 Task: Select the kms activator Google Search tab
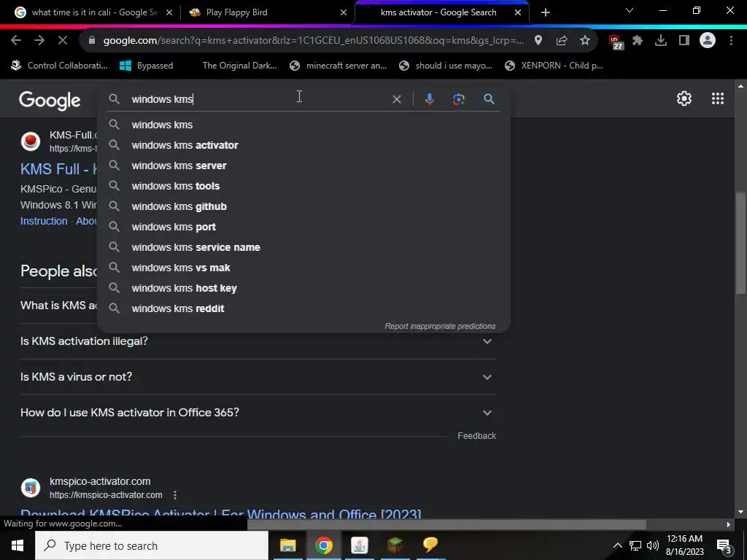pos(441,12)
